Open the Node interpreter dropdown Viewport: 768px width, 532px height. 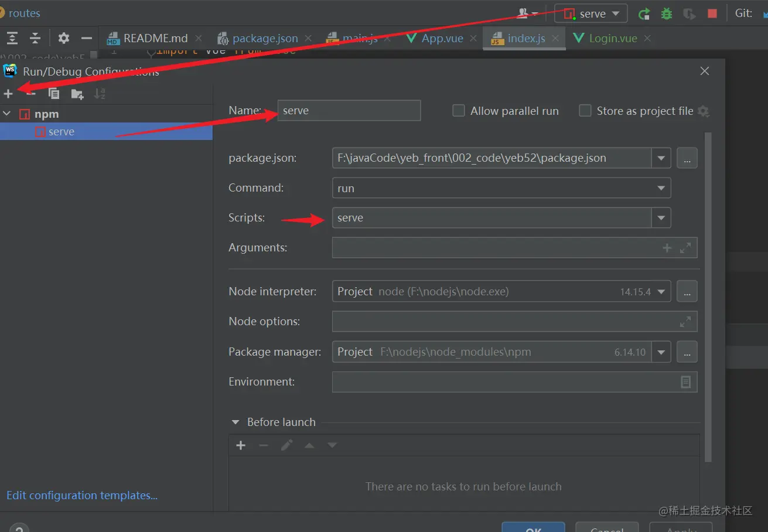click(661, 291)
